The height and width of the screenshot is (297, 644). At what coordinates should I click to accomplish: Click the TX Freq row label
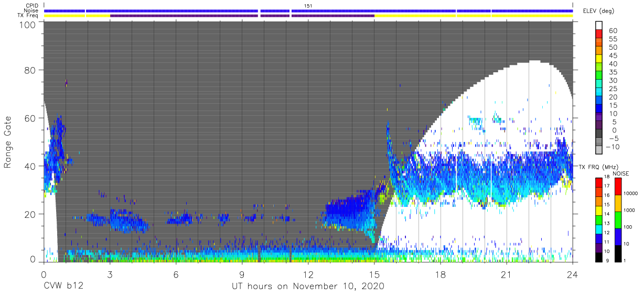pos(28,15)
